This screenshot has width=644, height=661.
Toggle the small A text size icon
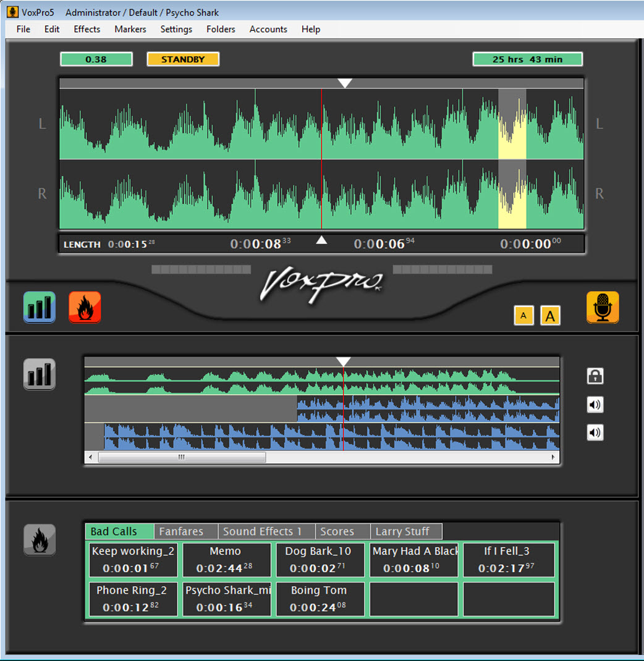click(x=523, y=315)
